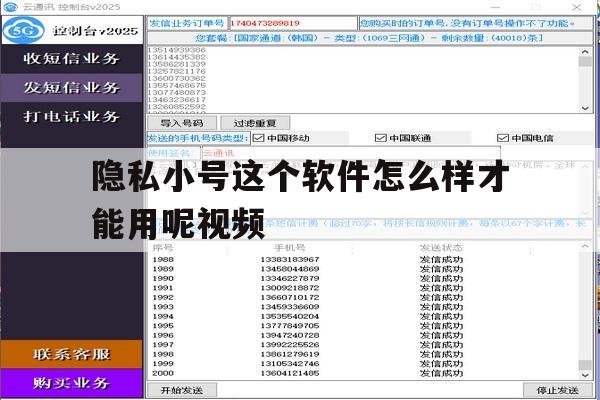The width and height of the screenshot is (600, 400).
Task: Click the results table scrollbar thumb
Action: [585, 364]
